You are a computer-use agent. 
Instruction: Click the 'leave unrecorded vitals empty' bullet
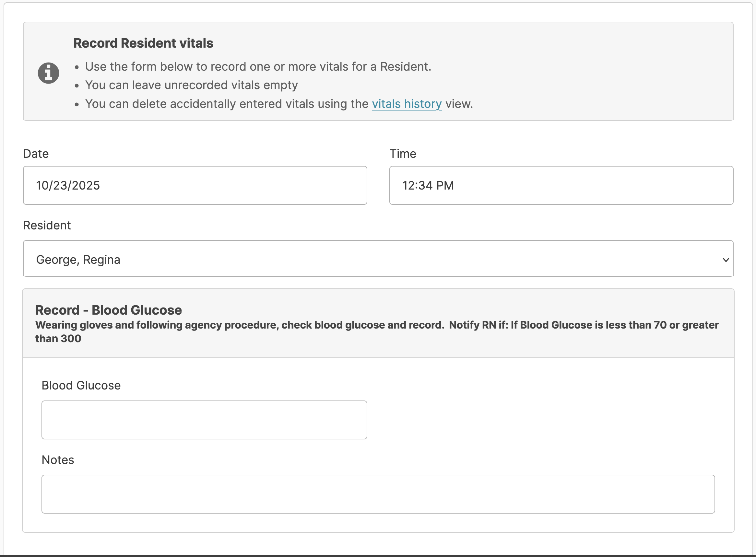pos(191,85)
